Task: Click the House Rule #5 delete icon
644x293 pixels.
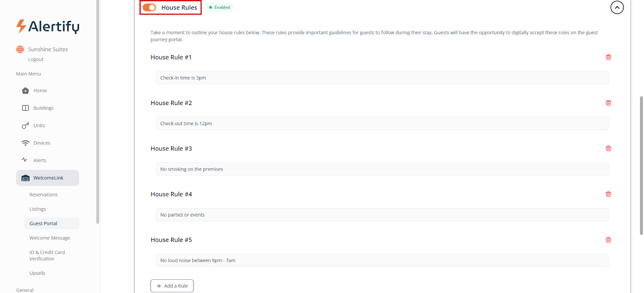Action: click(x=608, y=240)
